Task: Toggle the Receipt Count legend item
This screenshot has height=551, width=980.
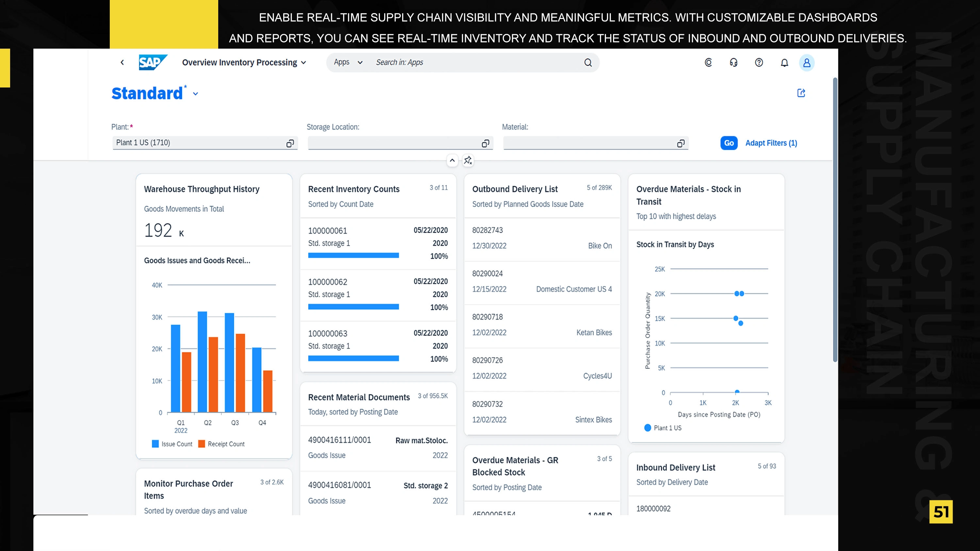Action: [x=221, y=444]
